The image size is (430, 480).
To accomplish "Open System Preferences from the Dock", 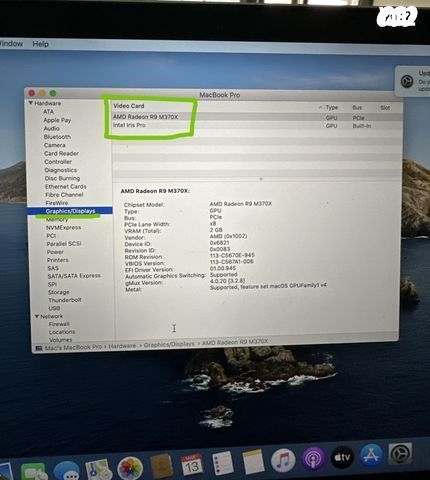I will [x=400, y=453].
